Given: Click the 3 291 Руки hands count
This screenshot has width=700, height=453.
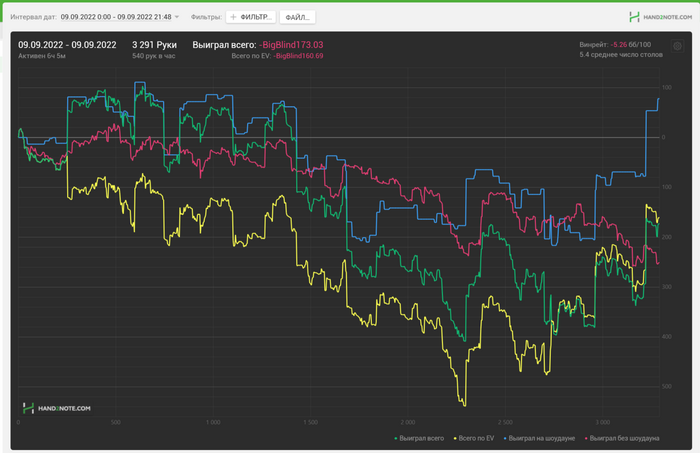Looking at the screenshot, I should (x=154, y=45).
